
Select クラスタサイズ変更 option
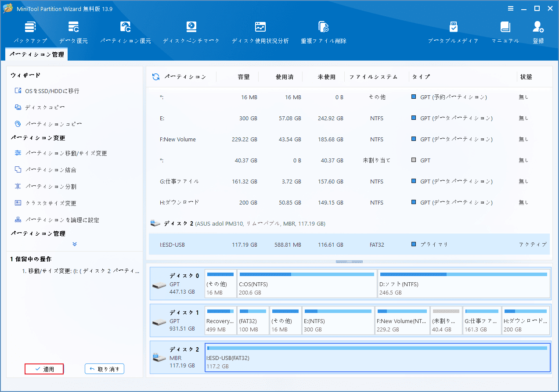(x=45, y=203)
